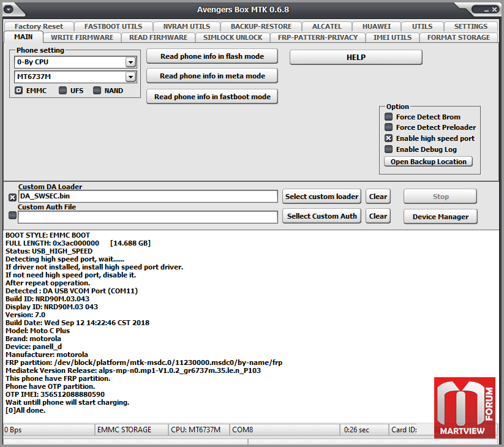Viewport: 504px width, 447px height.
Task: Click Open Backup Location button
Action: (x=428, y=162)
